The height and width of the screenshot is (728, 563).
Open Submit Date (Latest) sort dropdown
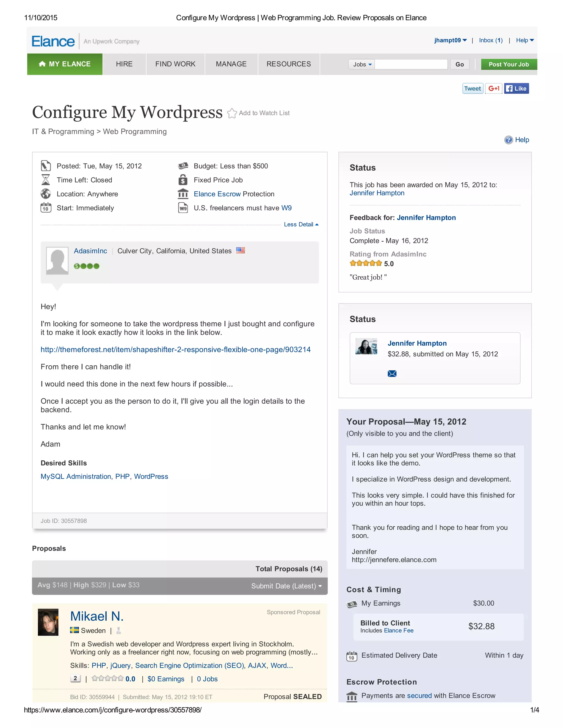[286, 586]
